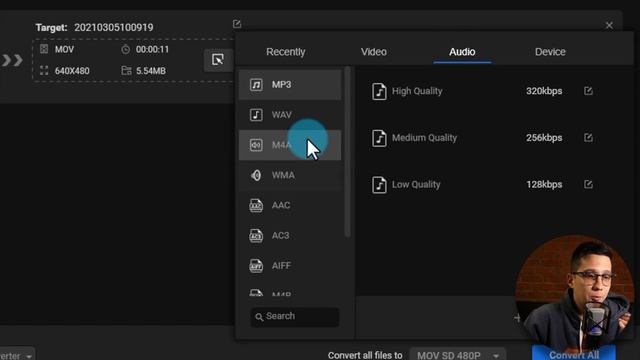Click the Convert All button
Image resolution: width=640 pixels, height=360 pixels.
(x=573, y=354)
